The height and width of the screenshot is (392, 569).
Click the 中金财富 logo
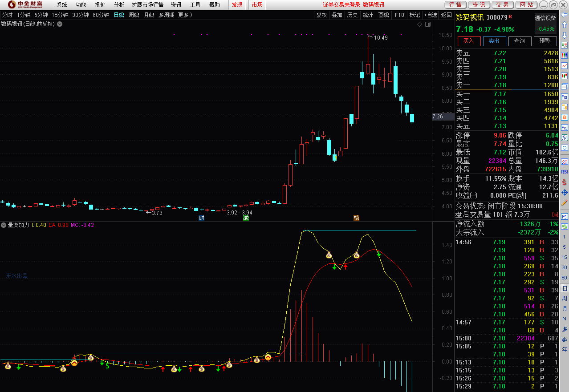tap(26, 4)
